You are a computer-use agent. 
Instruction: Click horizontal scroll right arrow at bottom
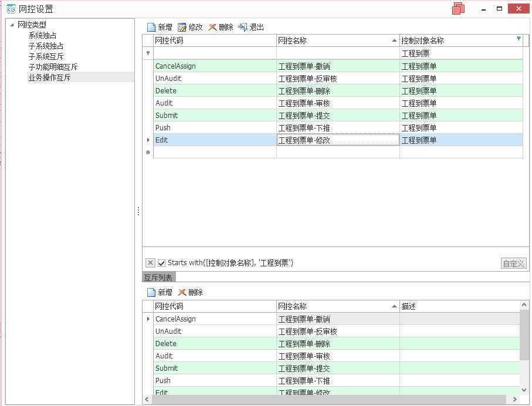coord(516,399)
